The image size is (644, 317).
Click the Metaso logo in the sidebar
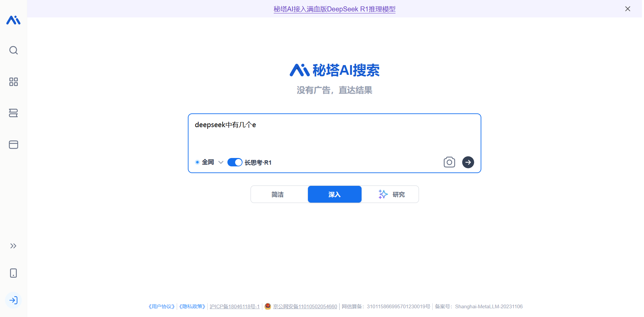click(x=13, y=20)
